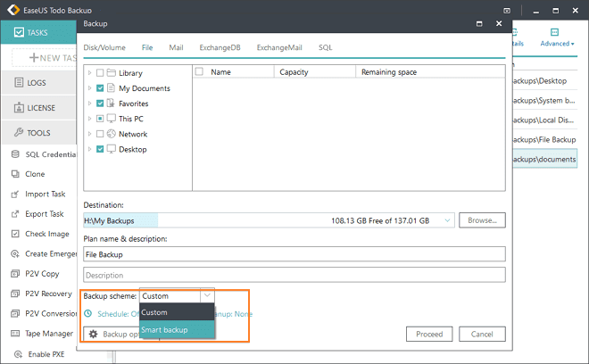Tick the select-all checkbox beside Name header
This screenshot has height=364, width=589.
[199, 71]
